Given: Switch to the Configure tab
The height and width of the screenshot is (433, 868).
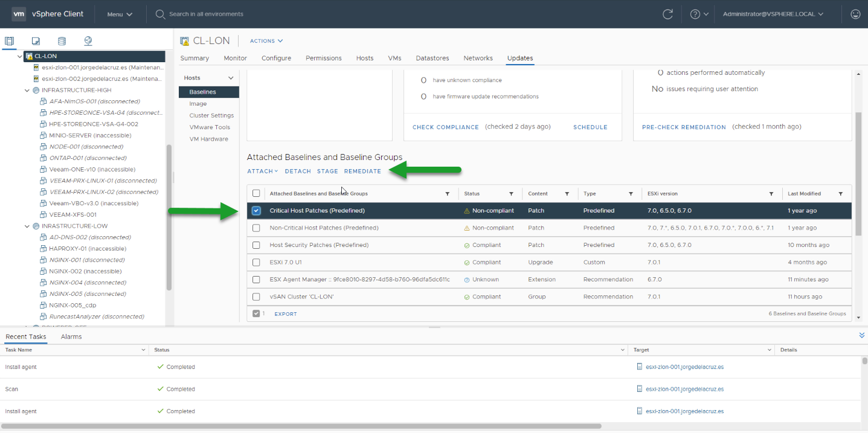Looking at the screenshot, I should pyautogui.click(x=276, y=58).
